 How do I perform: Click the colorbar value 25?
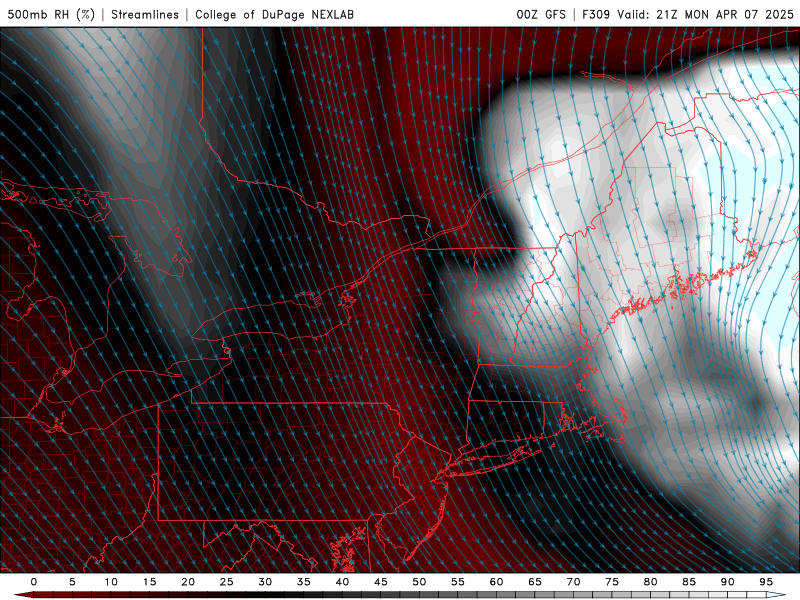point(227,582)
